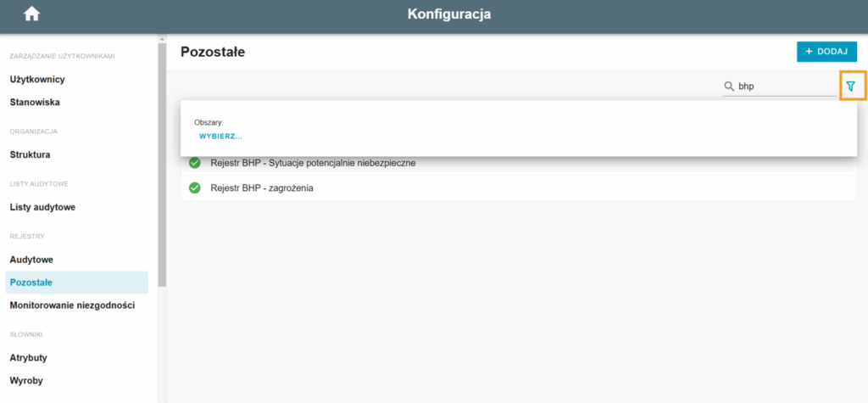Viewport: 868px width, 403px height.
Task: Select Stanowiska menu item
Action: coord(35,103)
